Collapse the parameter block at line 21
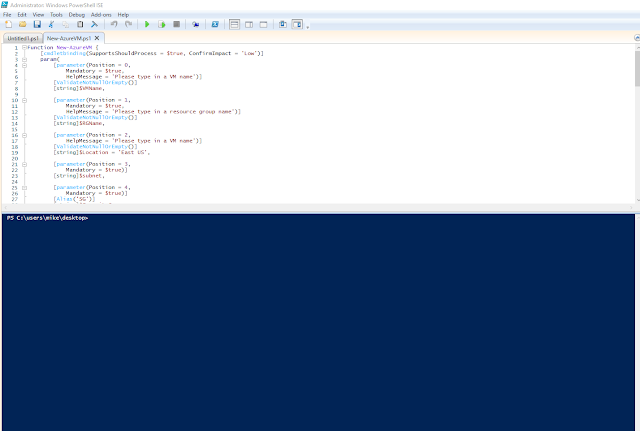 point(24,164)
